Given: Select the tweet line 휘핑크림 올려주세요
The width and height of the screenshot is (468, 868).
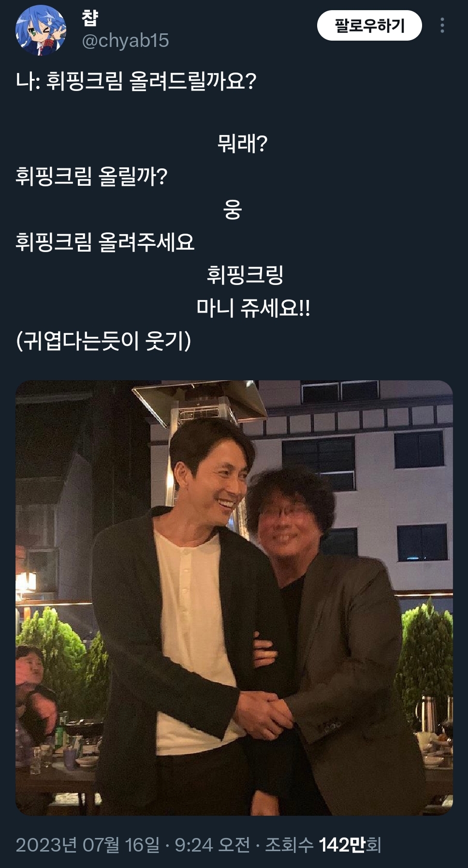Looking at the screenshot, I should click(x=105, y=242).
